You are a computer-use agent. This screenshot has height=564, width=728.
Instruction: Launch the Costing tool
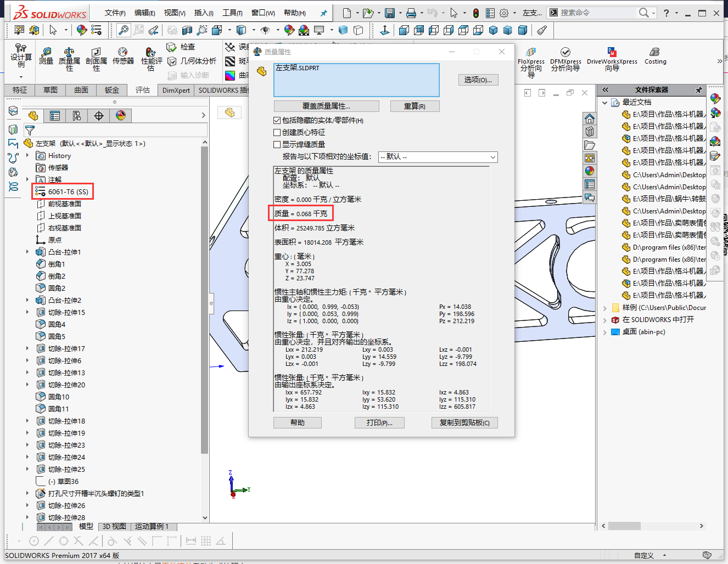point(655,56)
